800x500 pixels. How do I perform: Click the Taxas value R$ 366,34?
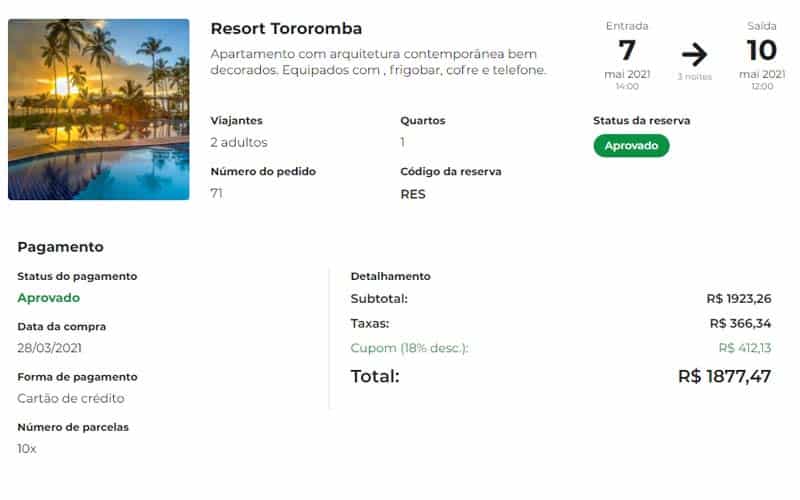click(740, 323)
